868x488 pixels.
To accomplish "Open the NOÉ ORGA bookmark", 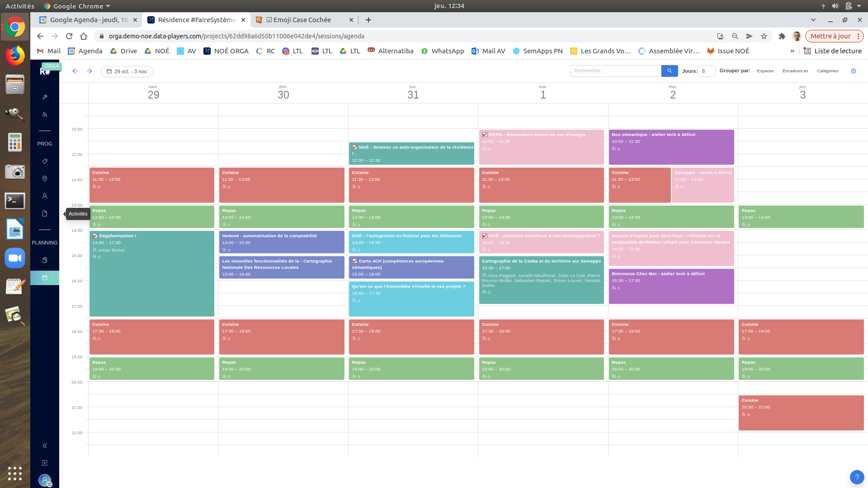I will [x=226, y=51].
